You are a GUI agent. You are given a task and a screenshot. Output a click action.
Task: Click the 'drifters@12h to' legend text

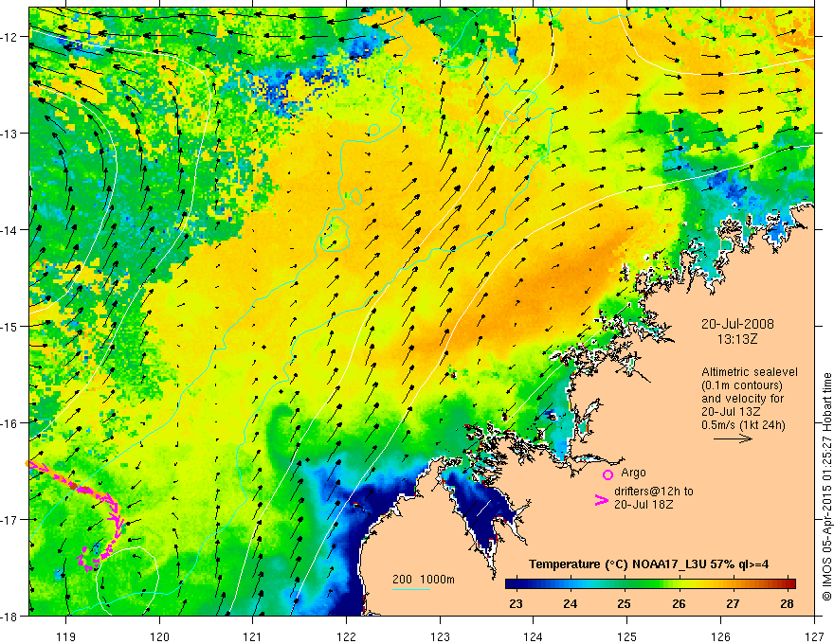point(654,492)
